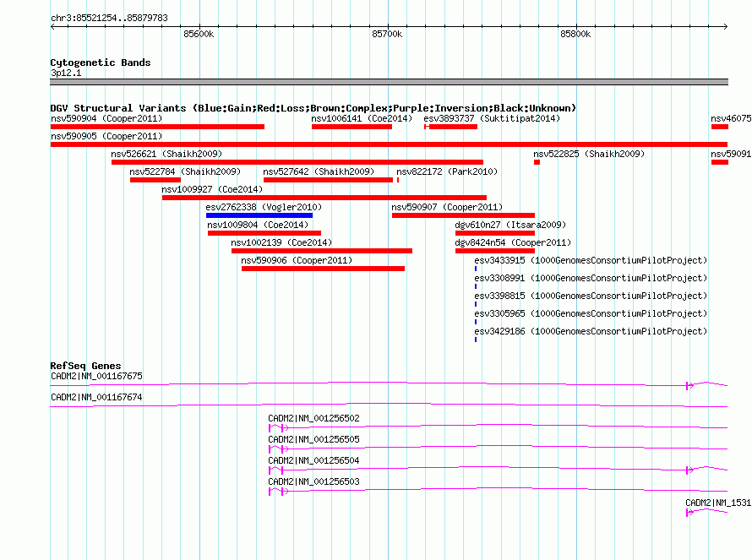The image size is (752, 560).
Task: Select the nsv590905 (Cooper2011) variant label
Action: [x=106, y=136]
